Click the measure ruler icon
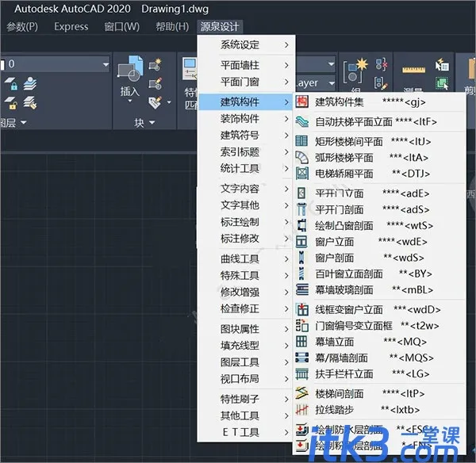This screenshot has width=476, height=463. (413, 70)
